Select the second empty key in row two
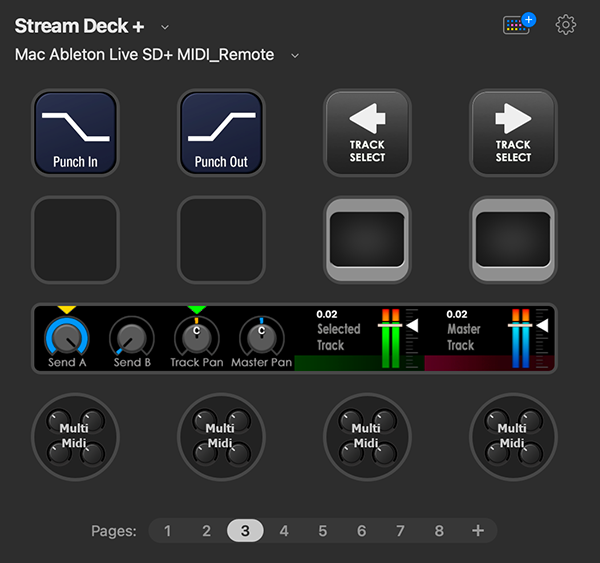 point(221,240)
